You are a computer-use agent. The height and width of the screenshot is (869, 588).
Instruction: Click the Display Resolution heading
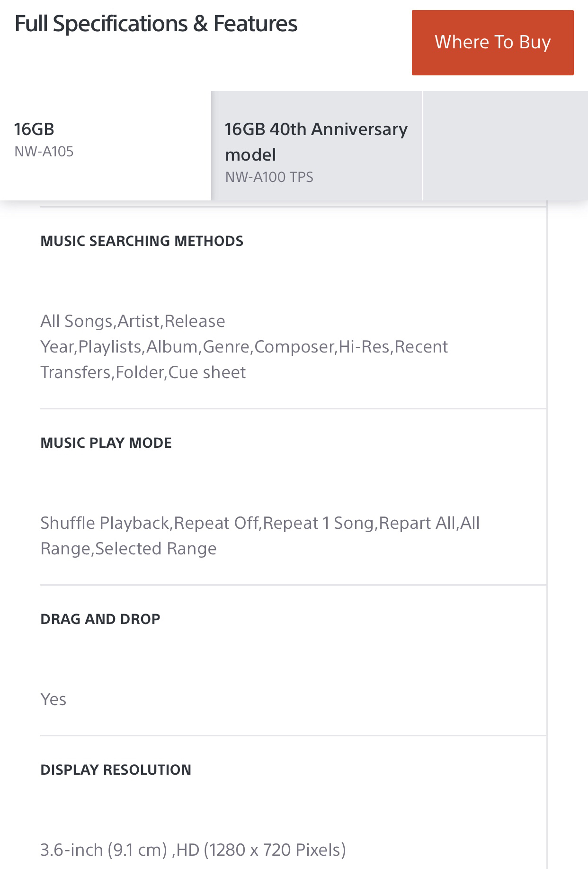coord(116,770)
